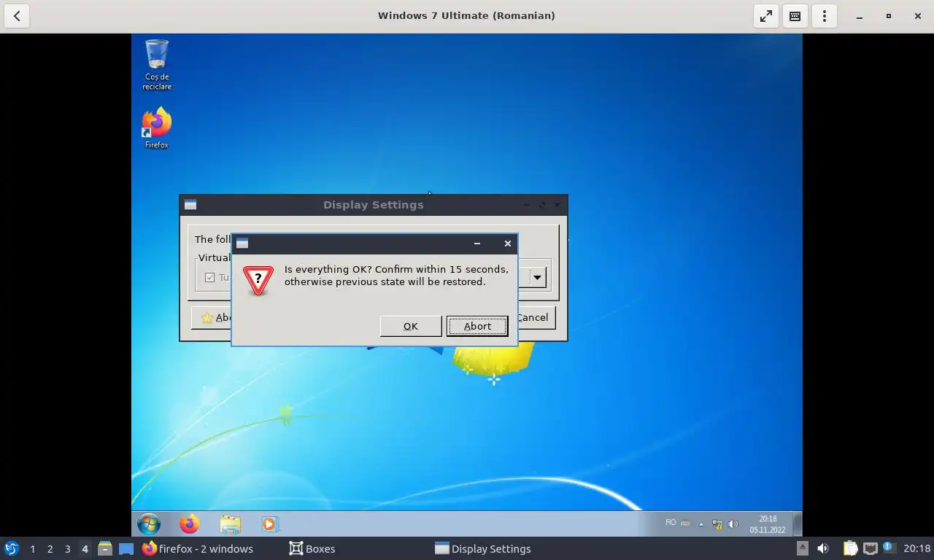Click the host network ethernet icon
934x560 pixels.
pos(870,548)
